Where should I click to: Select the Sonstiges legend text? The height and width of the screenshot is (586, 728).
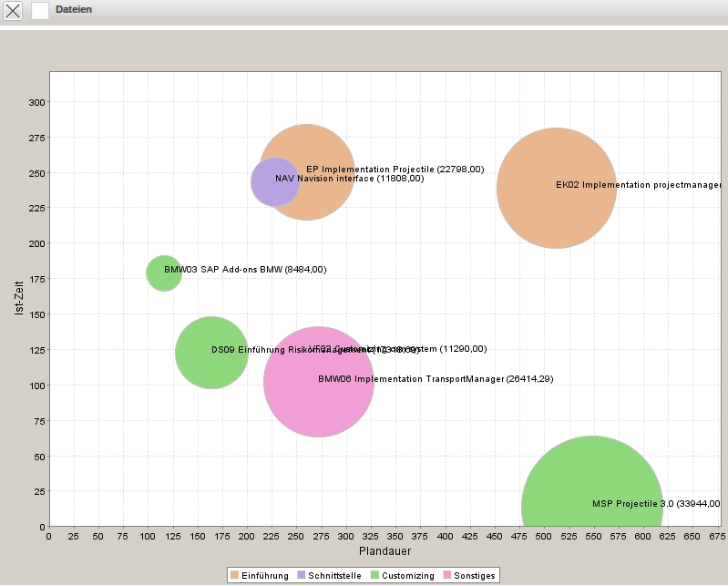click(x=474, y=575)
